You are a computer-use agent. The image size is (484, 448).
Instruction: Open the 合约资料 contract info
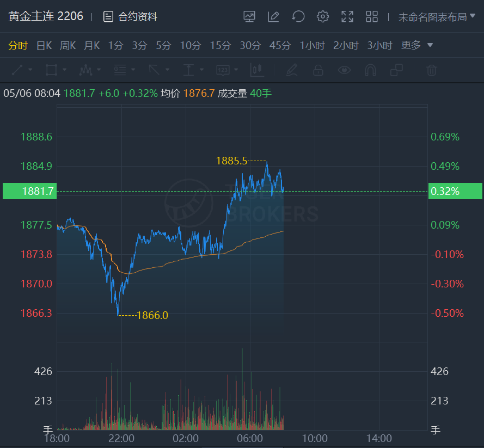(131, 17)
